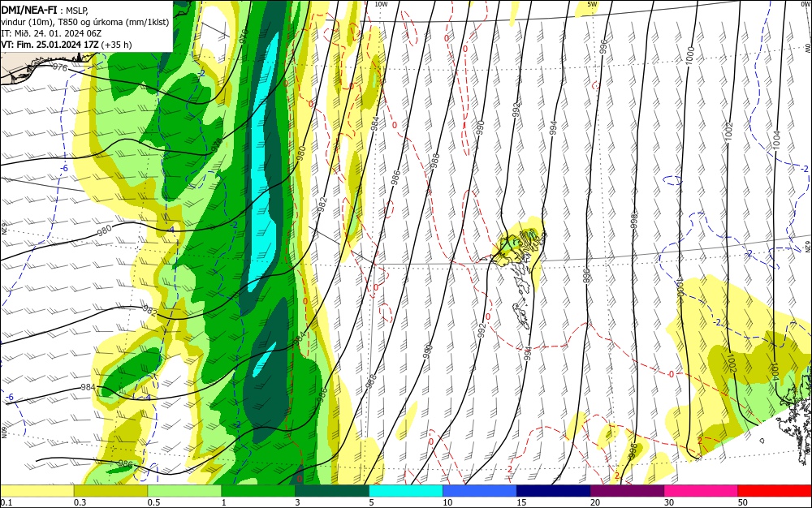The height and width of the screenshot is (508, 812).
Task: Click the '20' legend value label
Action: [595, 502]
